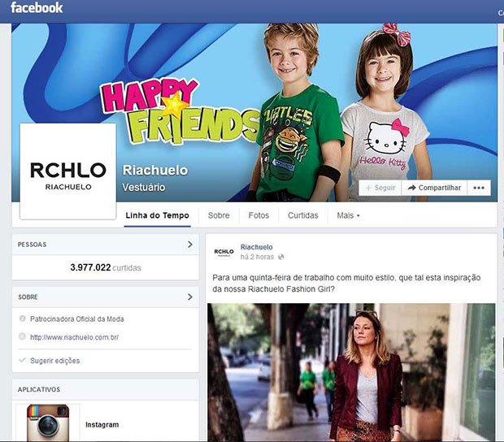Click the Pessoas section header

click(x=106, y=245)
